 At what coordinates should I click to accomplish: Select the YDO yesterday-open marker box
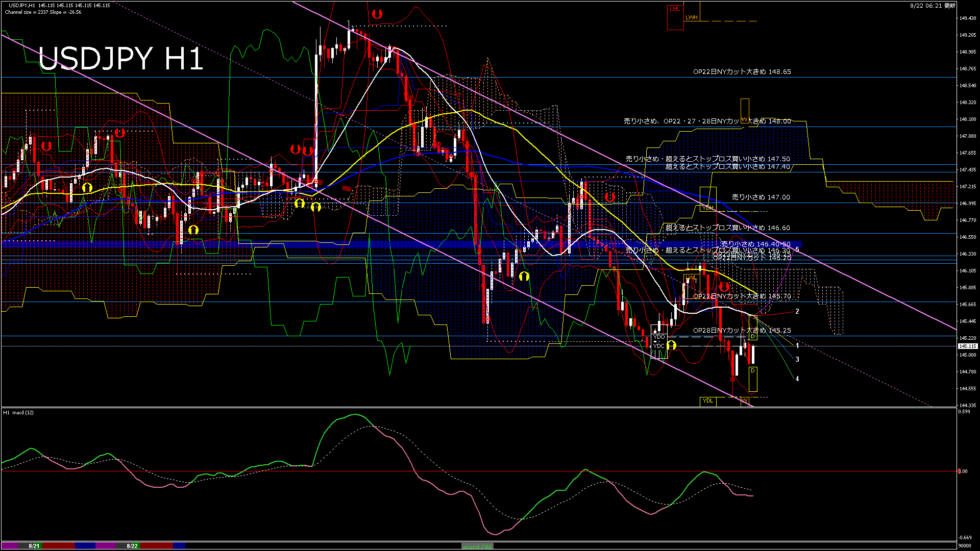pyautogui.click(x=659, y=337)
